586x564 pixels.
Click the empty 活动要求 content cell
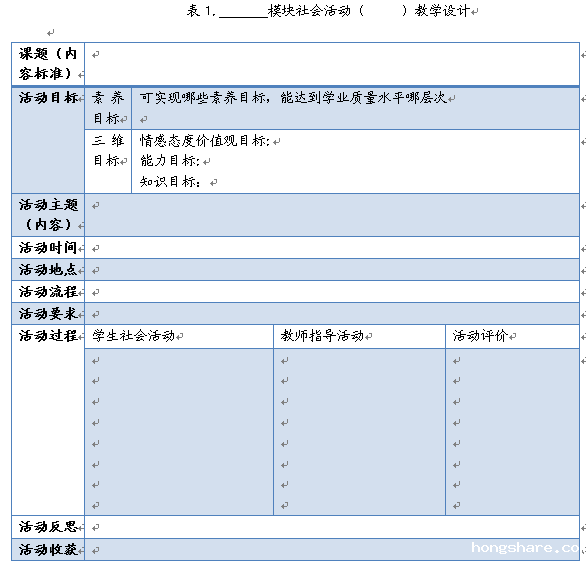click(x=332, y=314)
